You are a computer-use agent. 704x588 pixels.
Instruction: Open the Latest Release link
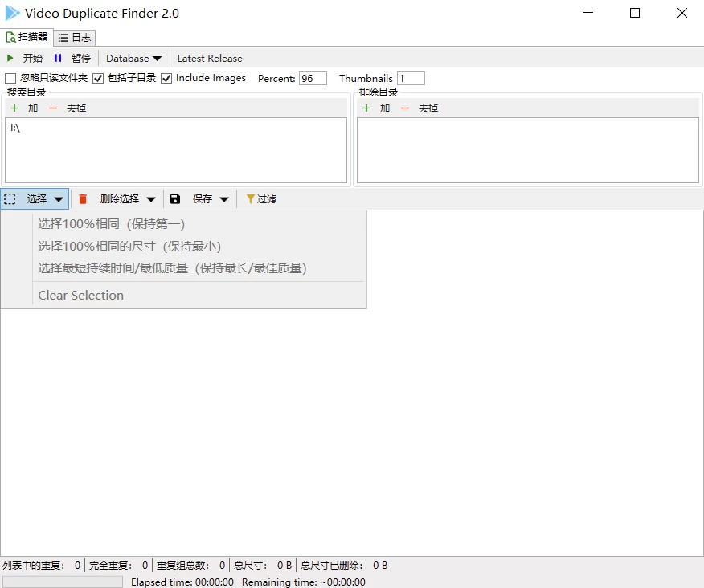[x=210, y=58]
